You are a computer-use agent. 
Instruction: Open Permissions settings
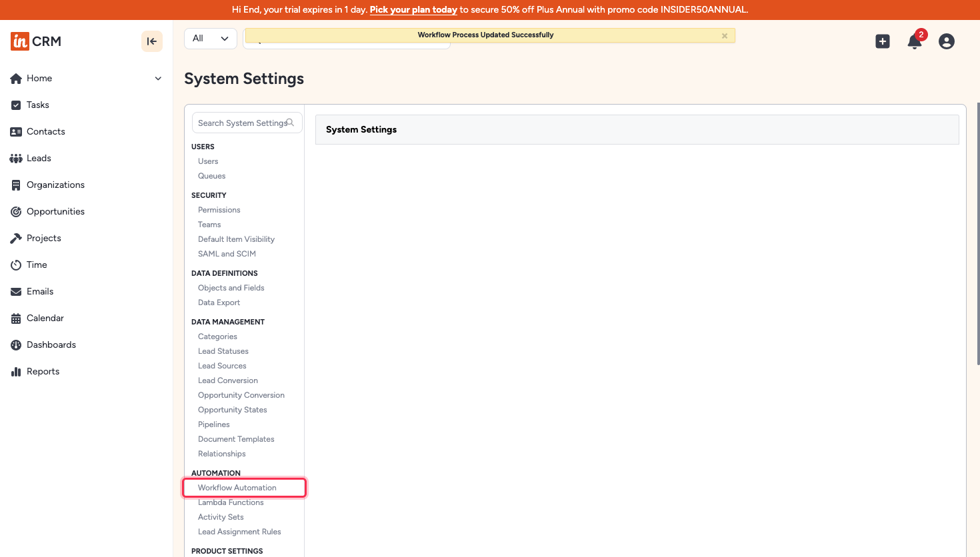tap(219, 210)
